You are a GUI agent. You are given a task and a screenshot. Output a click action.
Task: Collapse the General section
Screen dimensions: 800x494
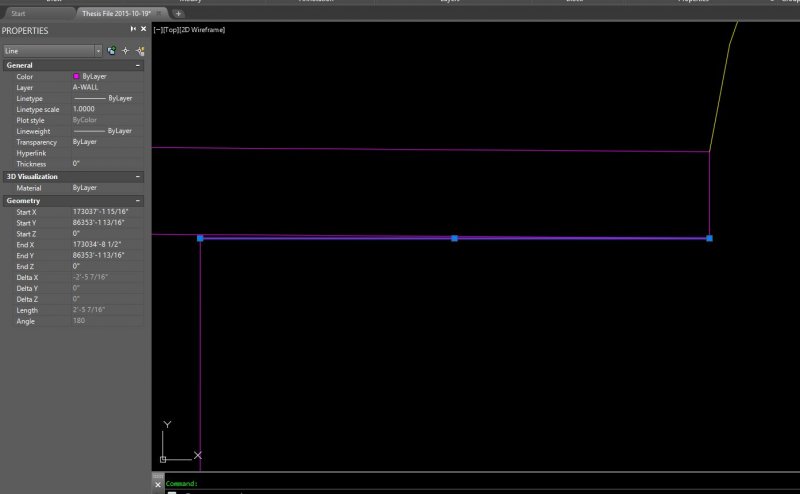click(x=137, y=65)
